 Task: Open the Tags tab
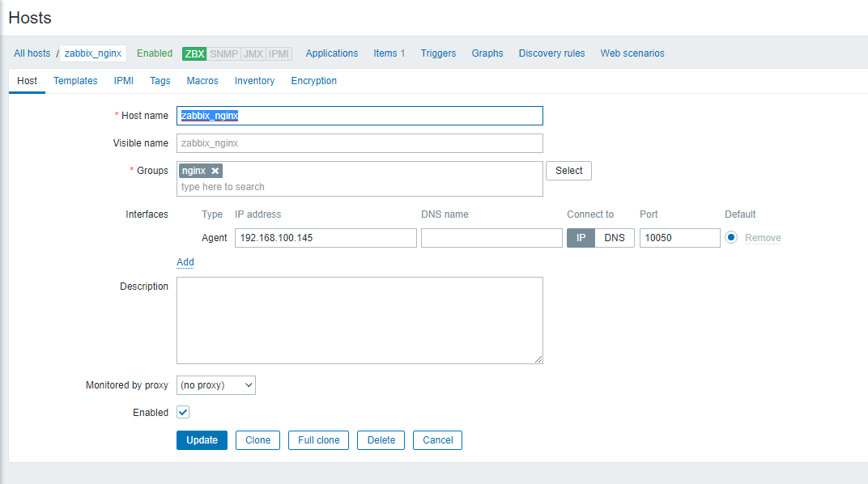[x=160, y=81]
